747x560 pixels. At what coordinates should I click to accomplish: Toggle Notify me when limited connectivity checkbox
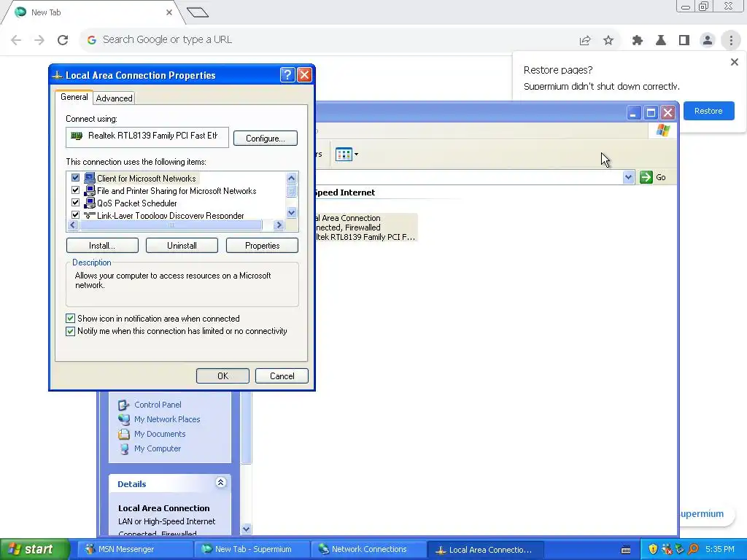click(x=71, y=331)
